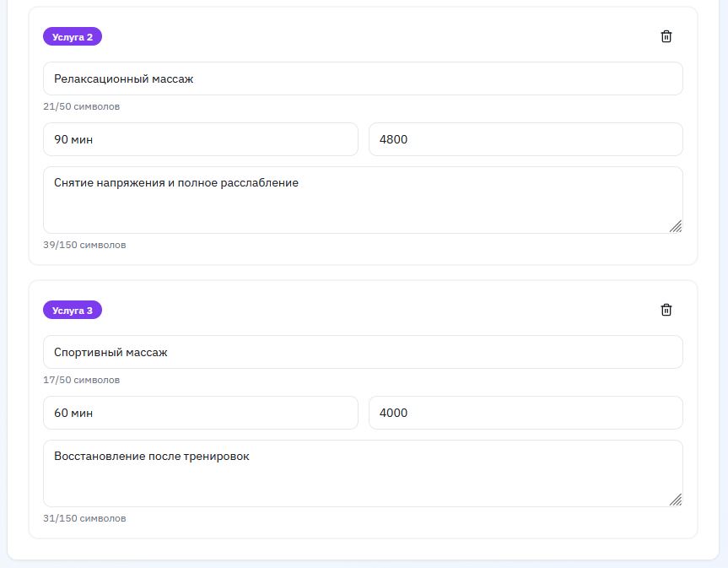Click the 21/50 символов counter text

point(81,107)
